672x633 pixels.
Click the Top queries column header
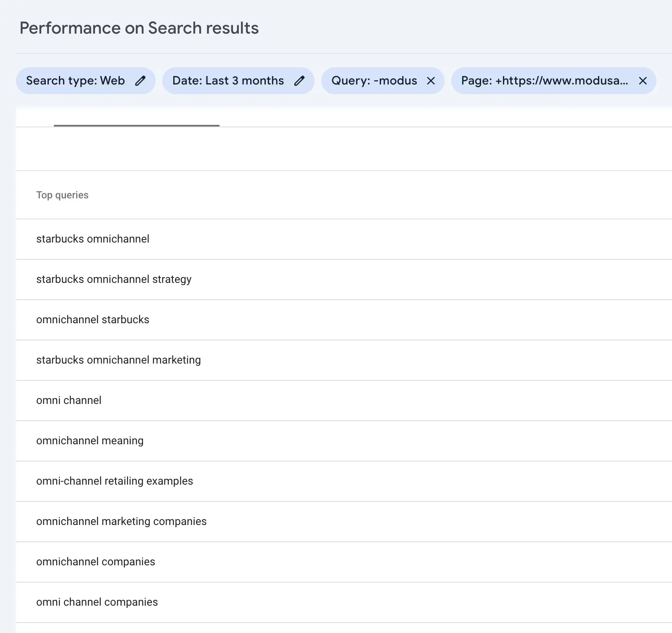point(62,195)
